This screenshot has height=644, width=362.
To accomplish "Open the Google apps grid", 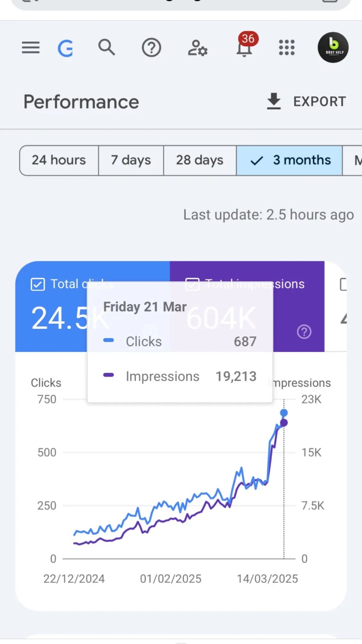I will point(287,47).
